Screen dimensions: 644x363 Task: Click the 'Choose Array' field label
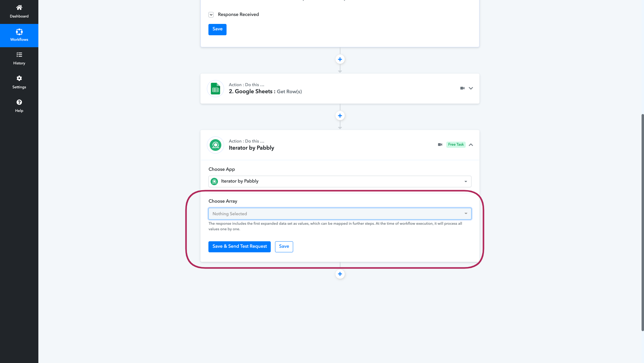[223, 201]
